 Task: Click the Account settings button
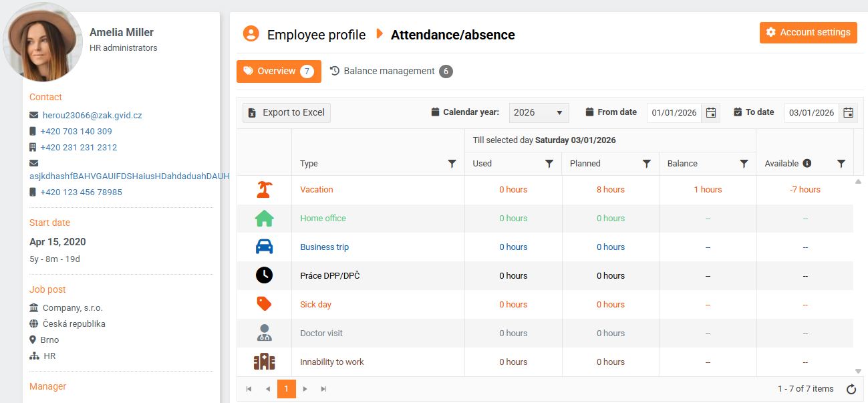coord(808,33)
